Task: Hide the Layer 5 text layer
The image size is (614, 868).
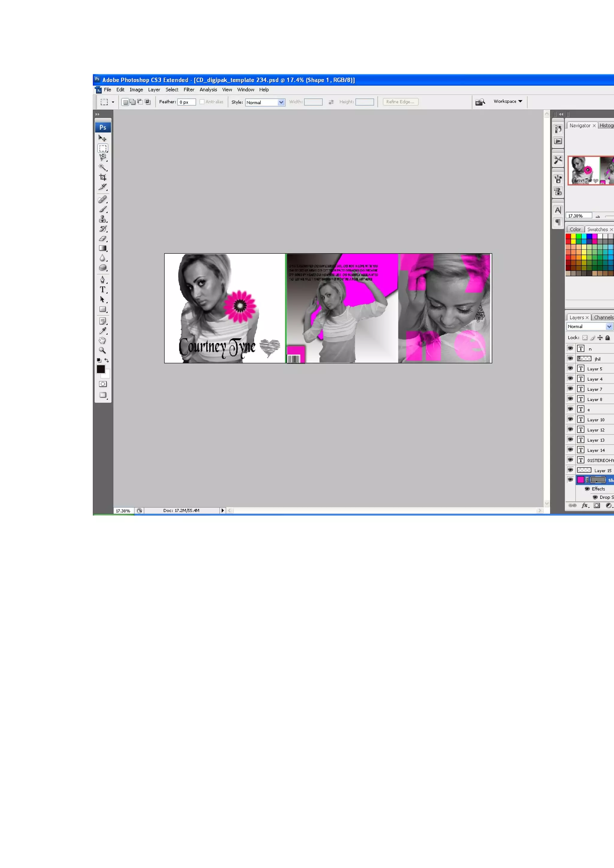Action: (570, 368)
